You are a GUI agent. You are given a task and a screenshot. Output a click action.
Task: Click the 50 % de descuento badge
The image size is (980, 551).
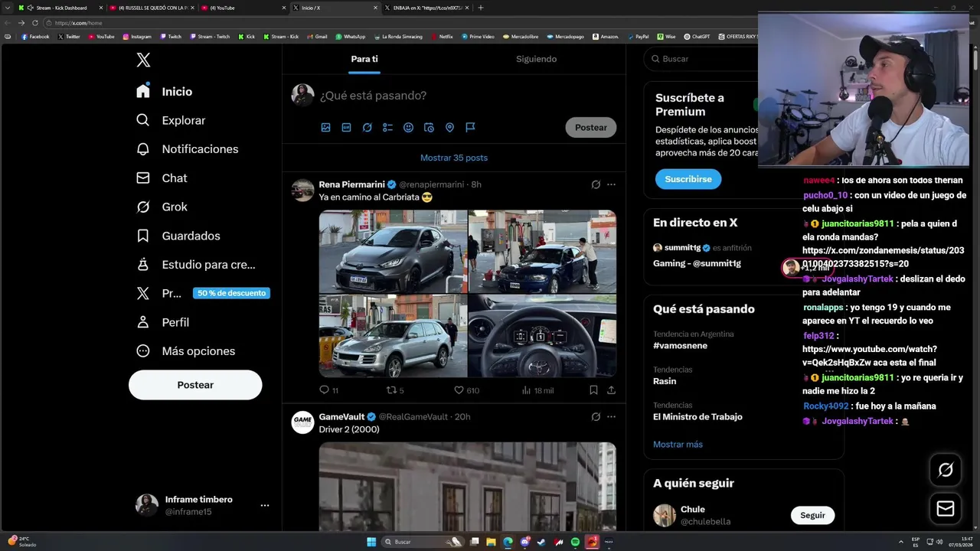click(231, 293)
